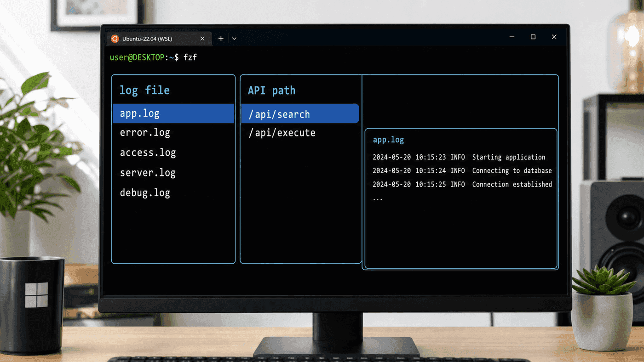The height and width of the screenshot is (362, 644).
Task: Open a new terminal tab with plus button
Action: tap(221, 39)
